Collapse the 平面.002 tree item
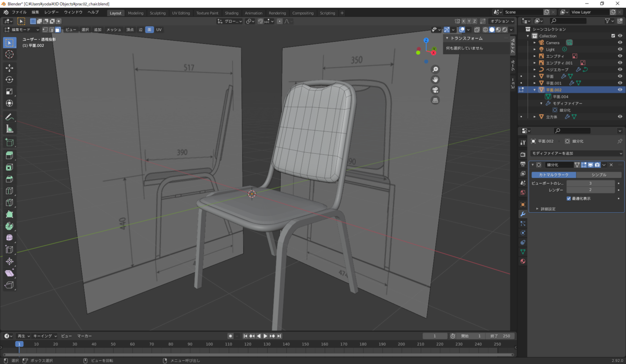626x364 pixels. (x=534, y=90)
